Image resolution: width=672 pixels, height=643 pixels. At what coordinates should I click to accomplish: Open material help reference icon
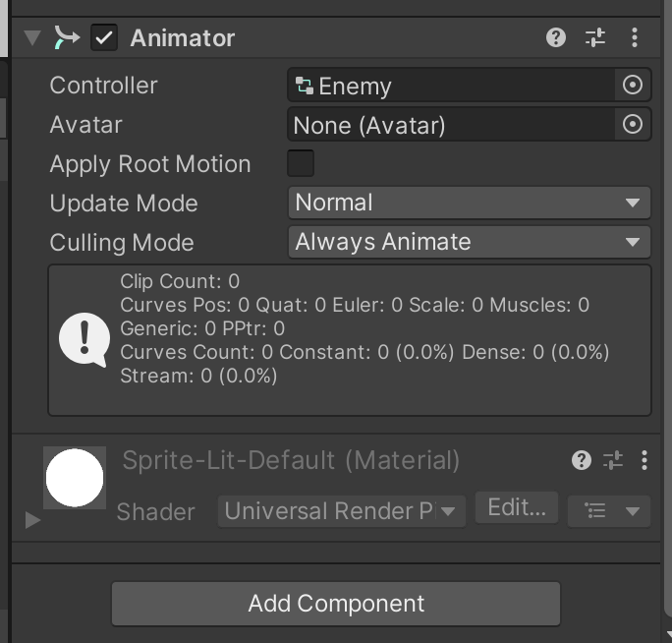point(582,460)
